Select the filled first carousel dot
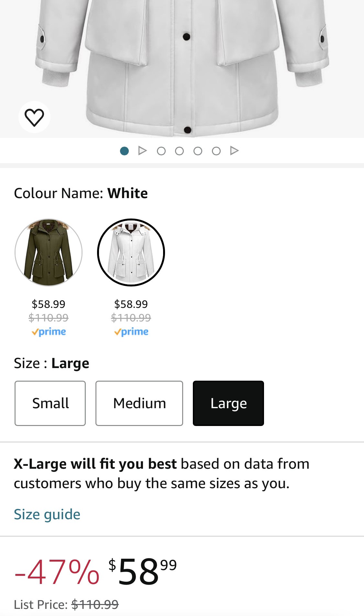 [124, 151]
